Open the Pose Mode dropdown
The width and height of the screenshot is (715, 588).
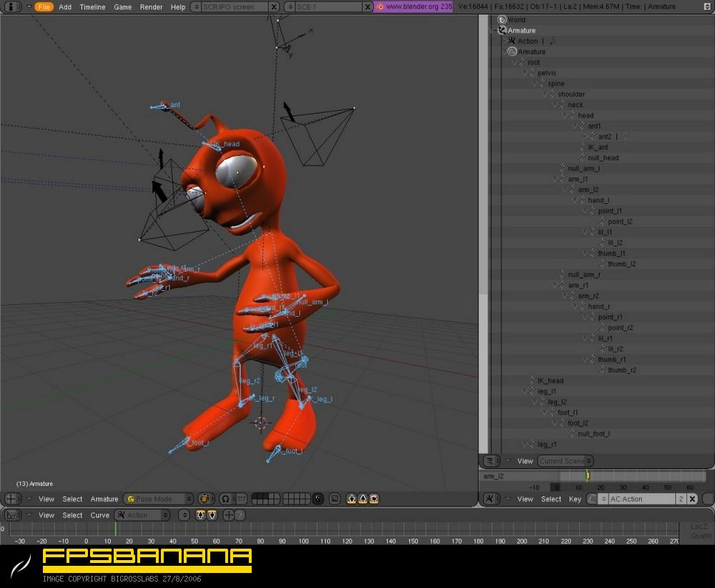click(159, 499)
